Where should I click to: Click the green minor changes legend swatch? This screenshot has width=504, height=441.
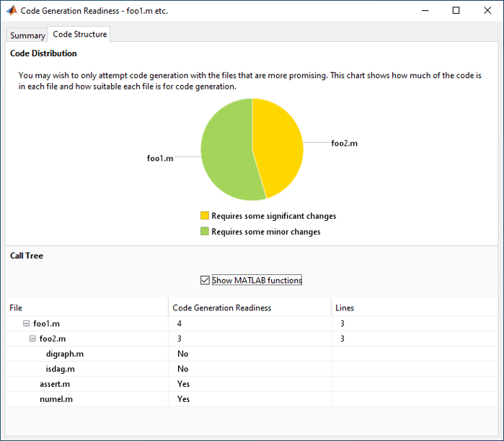(x=205, y=232)
